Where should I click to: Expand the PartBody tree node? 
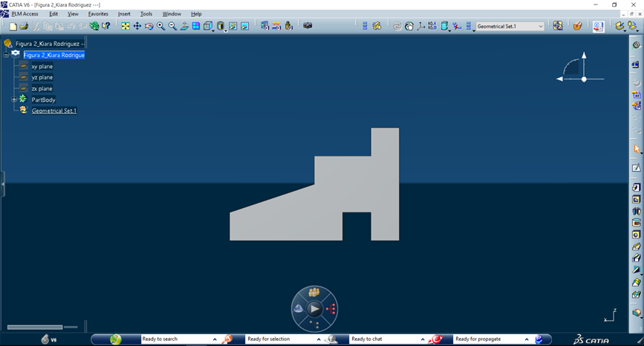[13, 99]
